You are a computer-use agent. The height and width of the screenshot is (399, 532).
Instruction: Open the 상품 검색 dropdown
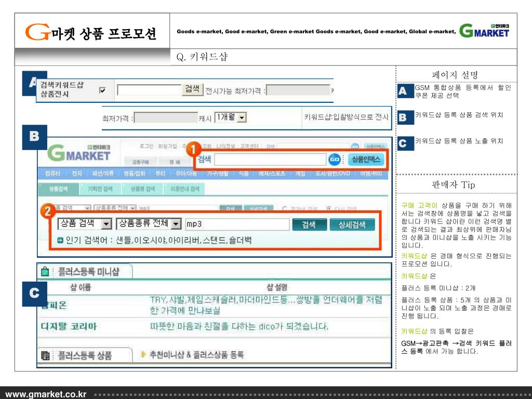tap(85, 223)
